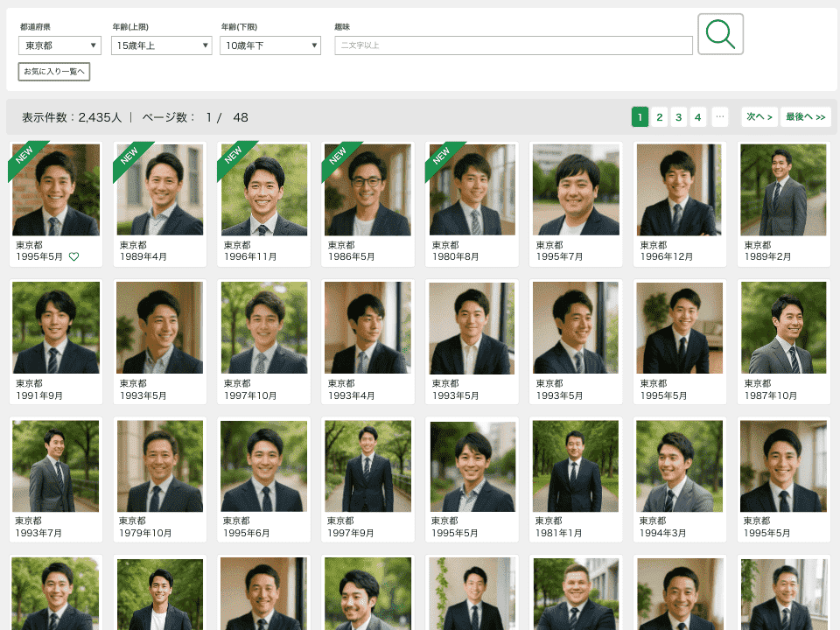Screen dimensions: 840x630
Task: Open the profile photo dated 1995年6月
Action: point(264,465)
